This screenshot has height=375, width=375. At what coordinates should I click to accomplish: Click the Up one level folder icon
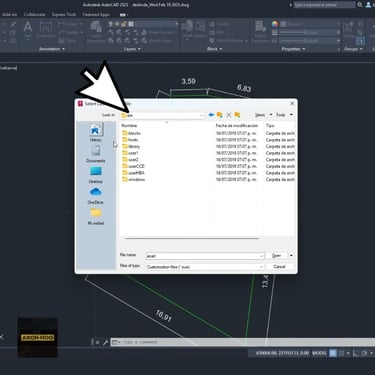220,115
